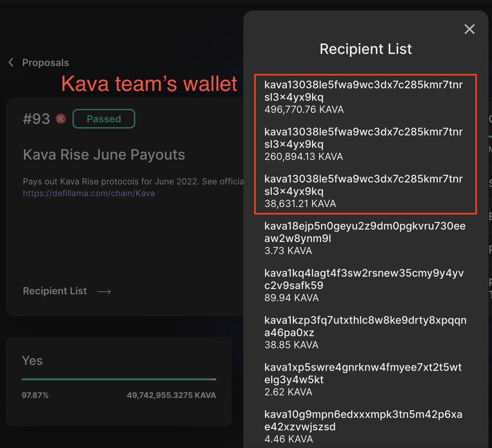Click the 38.85 KAVA amount
The height and width of the screenshot is (448, 492).
coord(292,345)
